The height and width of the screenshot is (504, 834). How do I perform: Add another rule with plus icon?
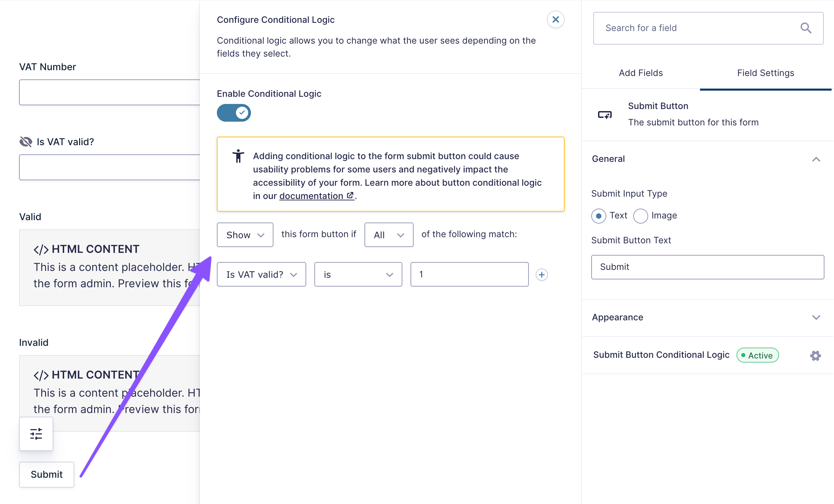pos(541,275)
